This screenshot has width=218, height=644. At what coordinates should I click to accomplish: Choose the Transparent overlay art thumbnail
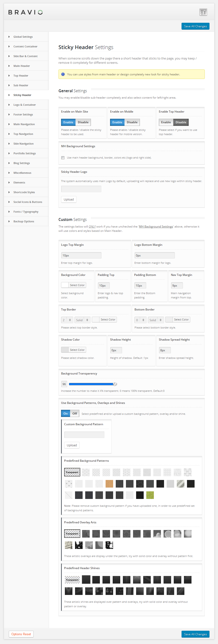point(72,534)
